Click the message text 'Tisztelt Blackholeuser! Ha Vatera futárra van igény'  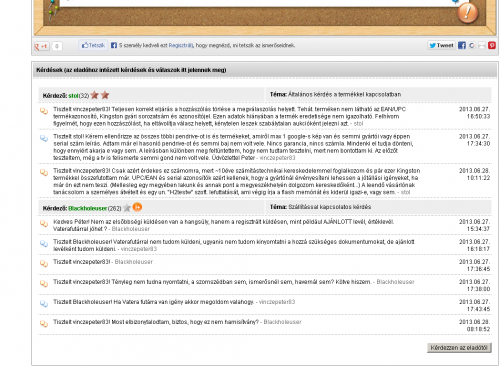tap(154, 302)
